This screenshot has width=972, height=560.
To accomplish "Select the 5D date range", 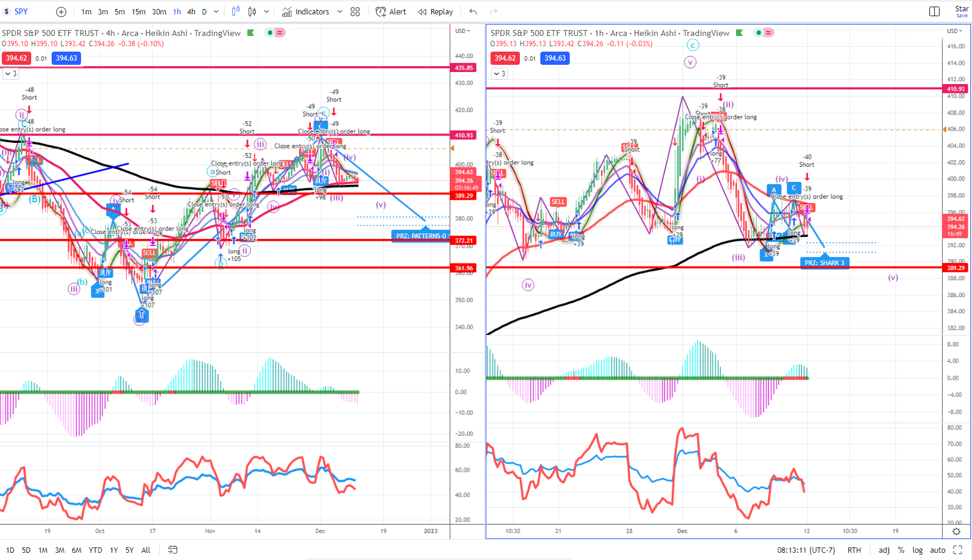I will (x=26, y=550).
